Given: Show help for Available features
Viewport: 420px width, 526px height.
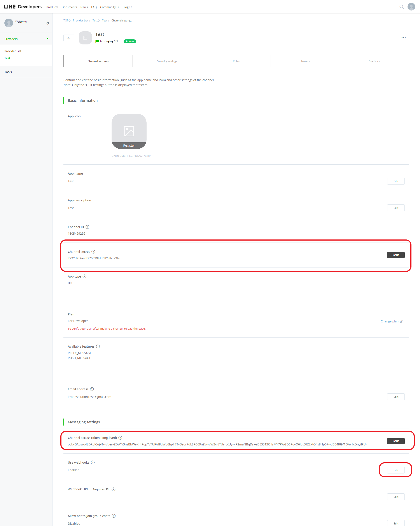Looking at the screenshot, I should tap(98, 347).
